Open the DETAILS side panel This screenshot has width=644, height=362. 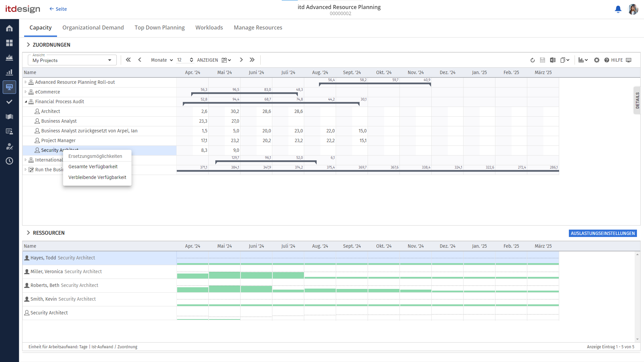tap(637, 100)
